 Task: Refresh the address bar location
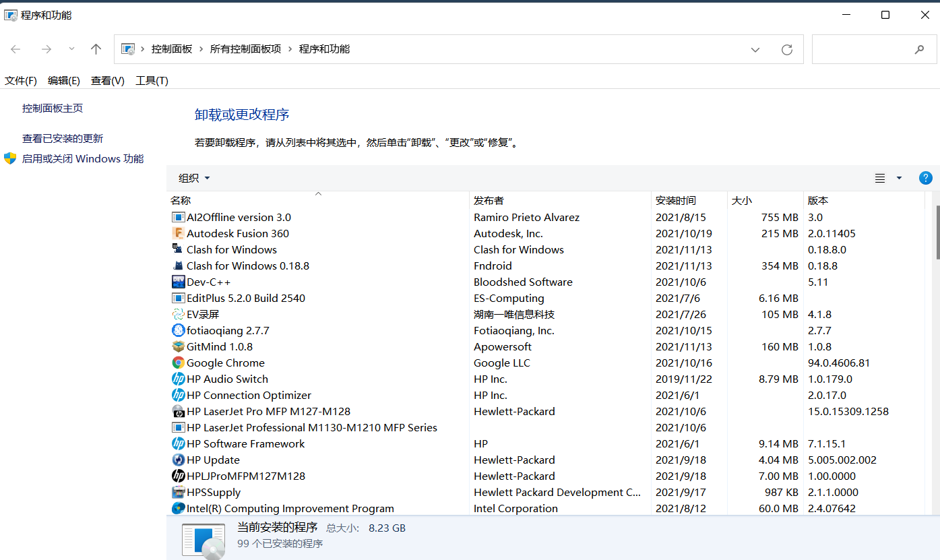click(x=786, y=49)
